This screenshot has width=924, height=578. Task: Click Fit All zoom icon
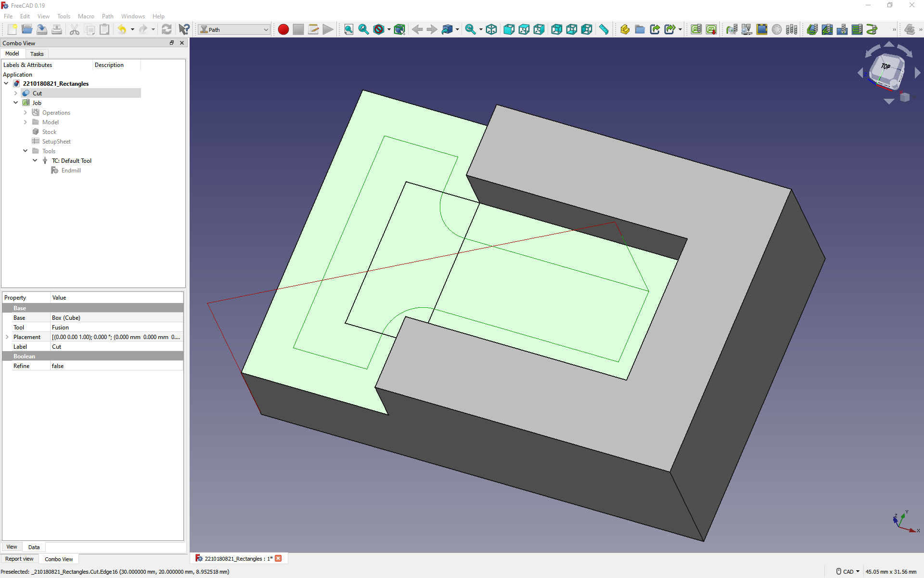[x=348, y=29]
